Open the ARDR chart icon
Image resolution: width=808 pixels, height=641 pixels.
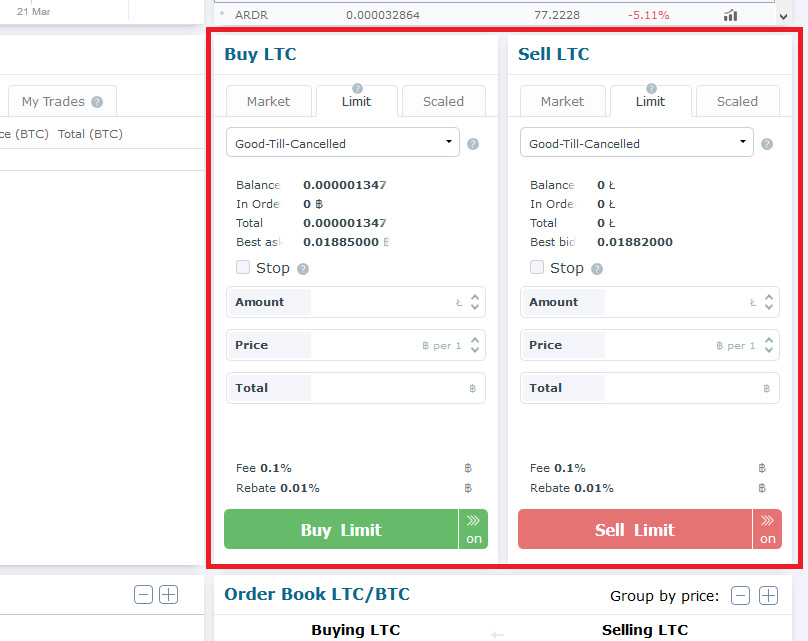[730, 15]
